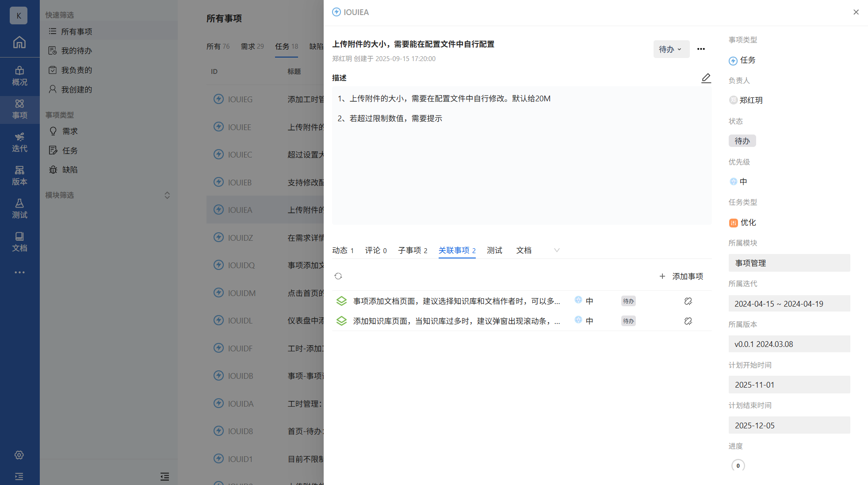Open the 待办 status dropdown button
The width and height of the screenshot is (868, 485).
tap(670, 49)
